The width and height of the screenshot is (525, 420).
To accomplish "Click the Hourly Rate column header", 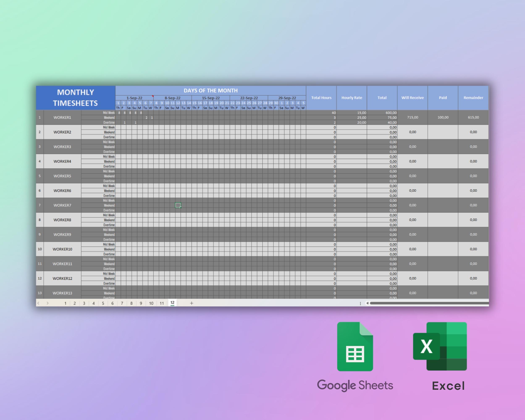I will pos(352,98).
